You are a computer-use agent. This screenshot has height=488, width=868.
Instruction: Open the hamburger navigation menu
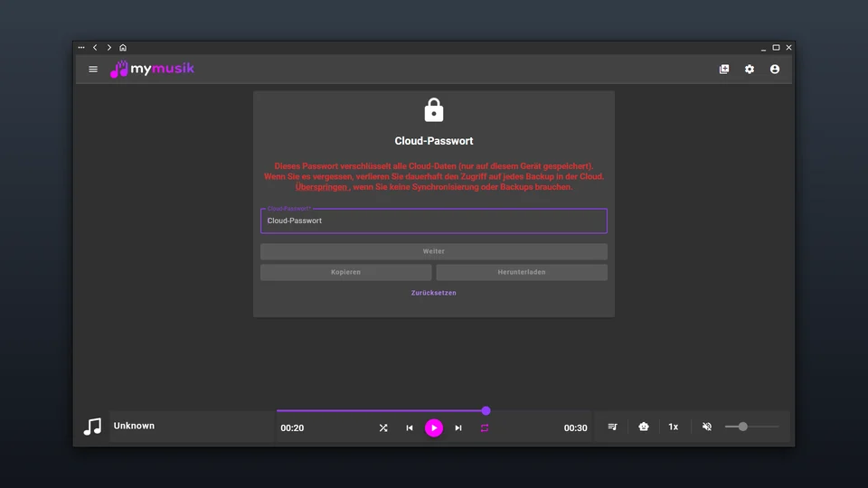93,70
